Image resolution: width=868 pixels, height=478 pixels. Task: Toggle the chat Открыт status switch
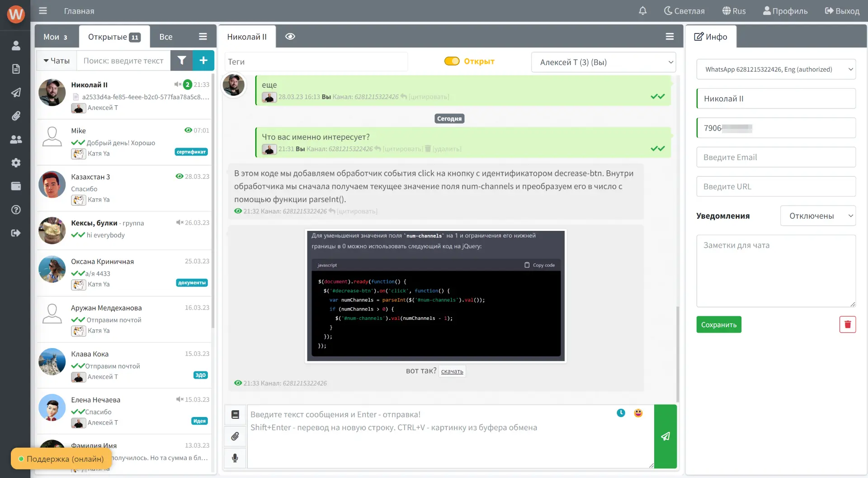tap(452, 61)
